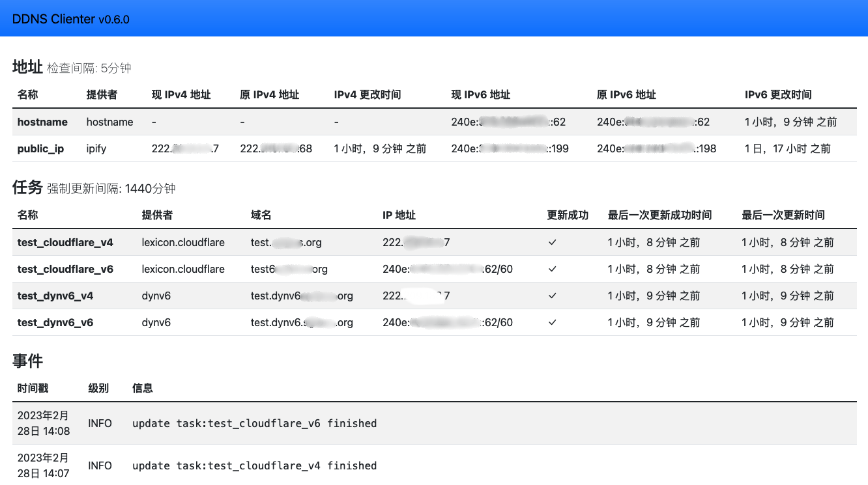Screen dimensions: 868x485
Task: Select the test_cloudflare_v6 task name
Action: click(65, 269)
